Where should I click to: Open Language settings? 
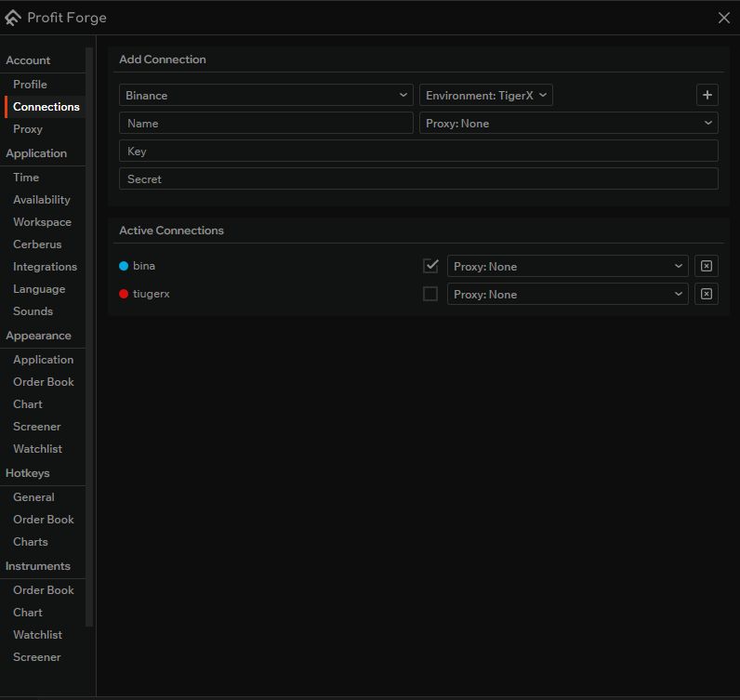coord(39,289)
